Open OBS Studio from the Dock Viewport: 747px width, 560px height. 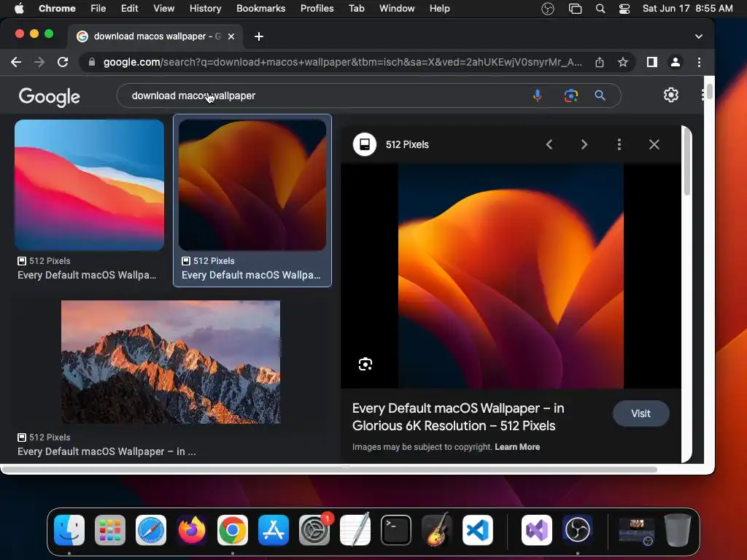(x=578, y=530)
